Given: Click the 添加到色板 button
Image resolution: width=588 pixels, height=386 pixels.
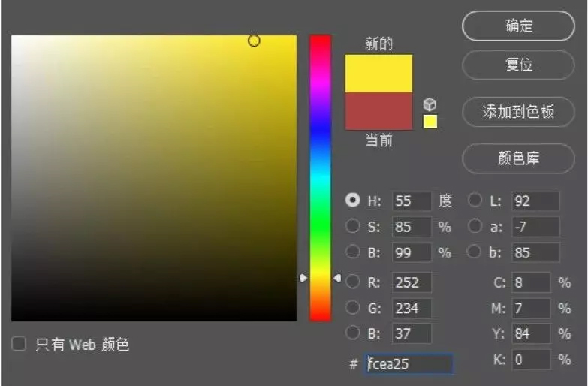Looking at the screenshot, I should [518, 112].
